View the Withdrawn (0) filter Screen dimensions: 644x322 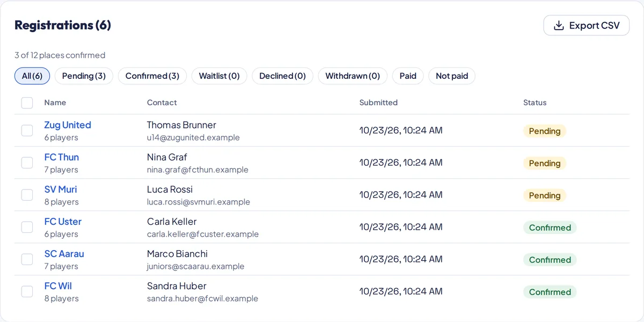353,76
